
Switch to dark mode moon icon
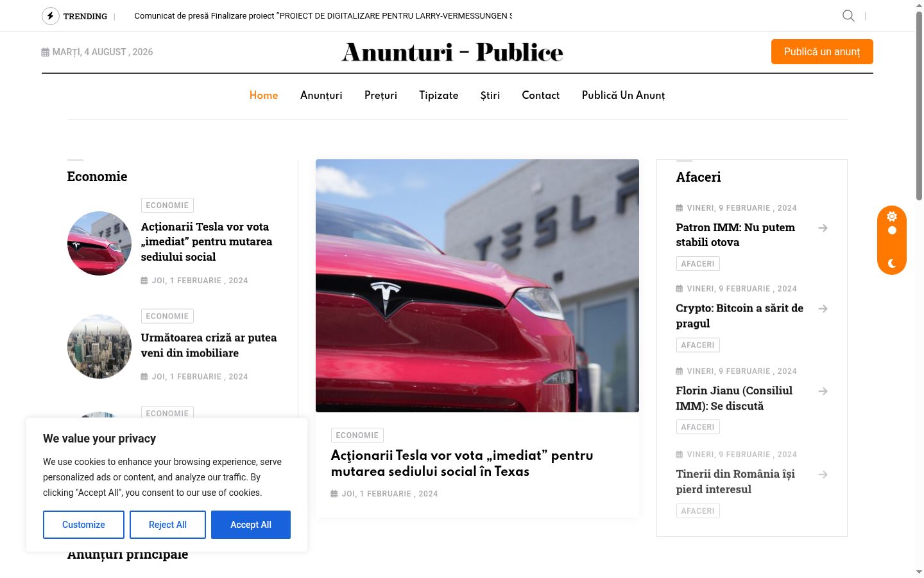[x=892, y=263]
